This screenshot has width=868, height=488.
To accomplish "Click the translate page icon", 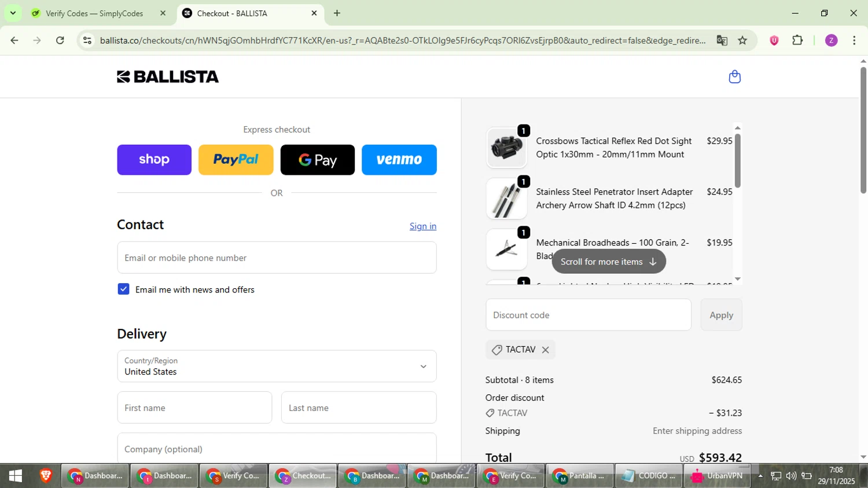I will [x=722, y=41].
